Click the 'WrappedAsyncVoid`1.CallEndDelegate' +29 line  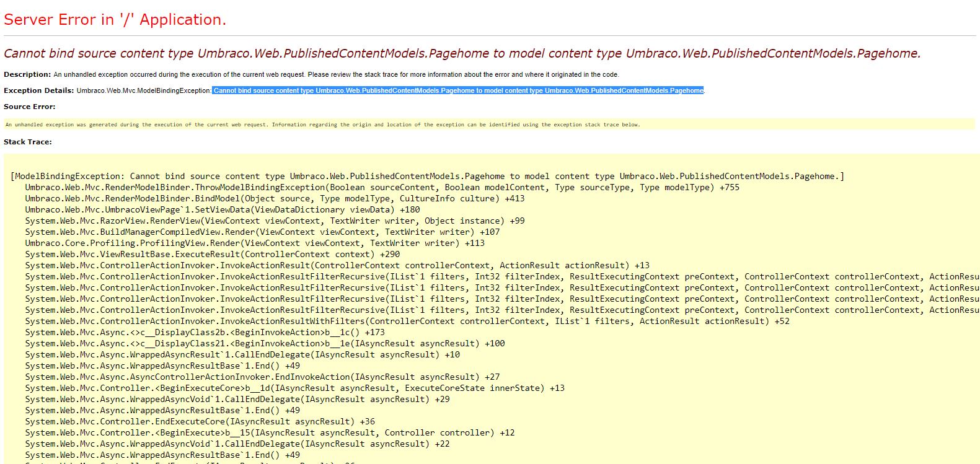pos(237,400)
